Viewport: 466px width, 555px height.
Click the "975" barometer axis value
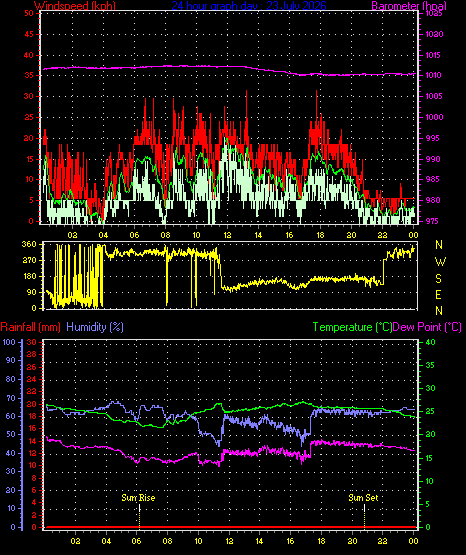tap(432, 221)
